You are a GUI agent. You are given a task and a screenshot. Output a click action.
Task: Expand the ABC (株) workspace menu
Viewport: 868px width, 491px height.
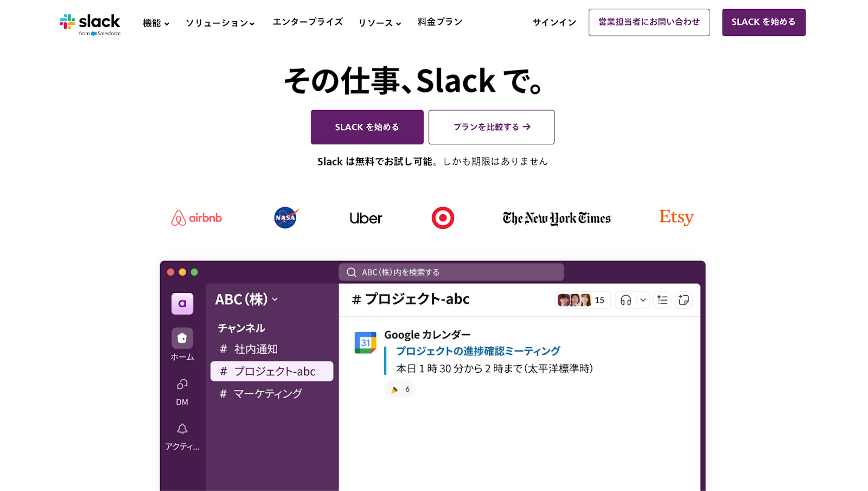pos(247,299)
